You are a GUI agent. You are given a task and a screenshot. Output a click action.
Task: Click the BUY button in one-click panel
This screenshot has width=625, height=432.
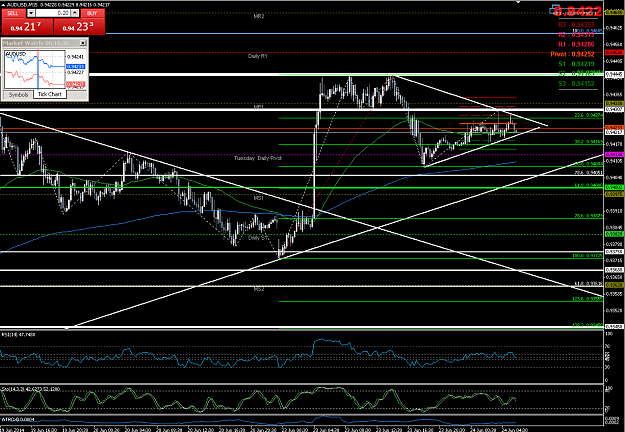(x=92, y=13)
